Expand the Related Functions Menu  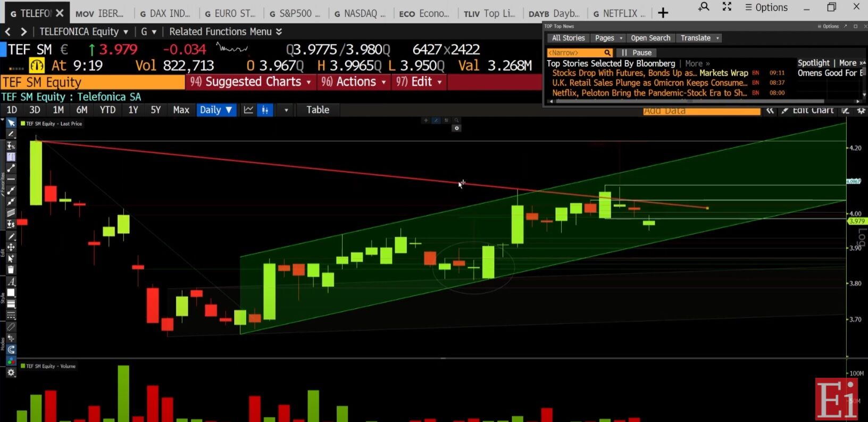pyautogui.click(x=226, y=32)
